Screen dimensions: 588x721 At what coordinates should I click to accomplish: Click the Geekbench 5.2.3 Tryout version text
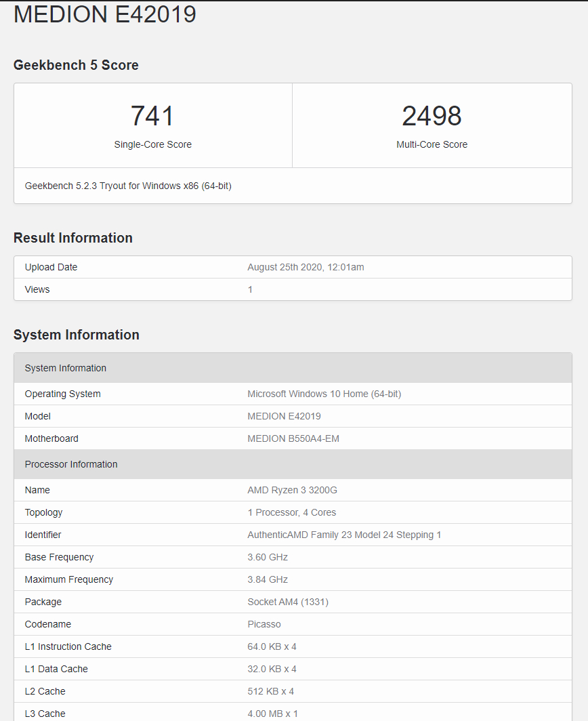pyautogui.click(x=128, y=186)
